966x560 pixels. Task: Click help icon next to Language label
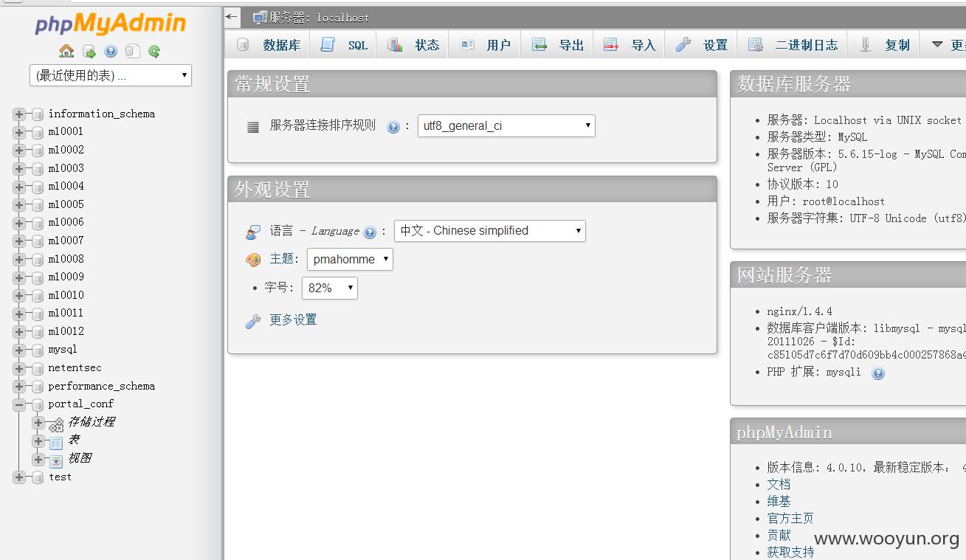coord(370,232)
